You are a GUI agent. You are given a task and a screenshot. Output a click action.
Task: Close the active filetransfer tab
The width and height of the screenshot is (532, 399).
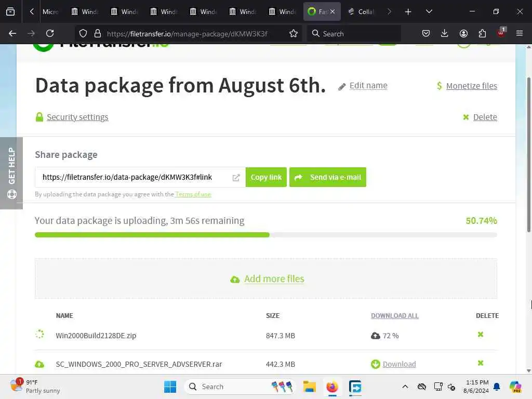point(332,11)
